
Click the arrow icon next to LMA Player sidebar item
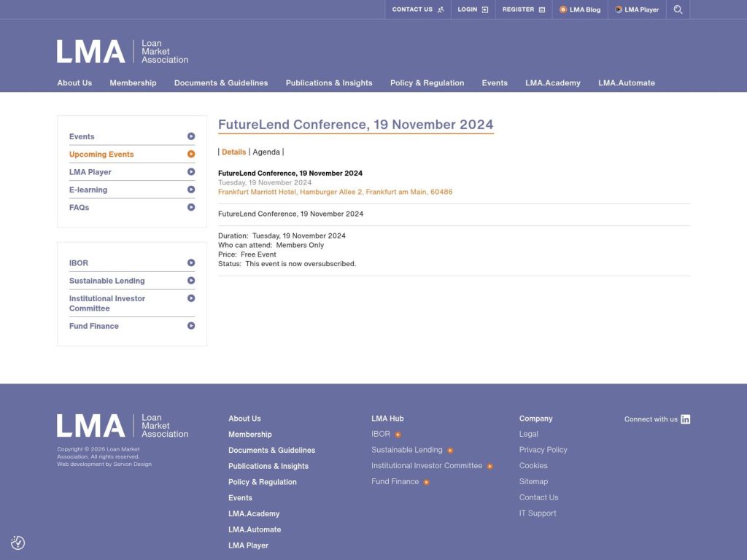click(x=191, y=172)
